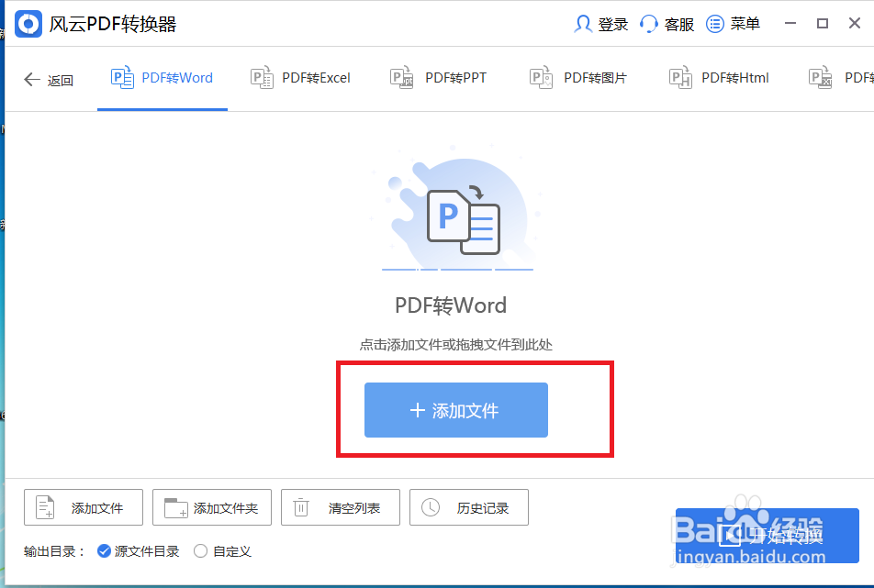
Task: Click the 风云PDF转换器 app logo
Action: click(x=28, y=24)
